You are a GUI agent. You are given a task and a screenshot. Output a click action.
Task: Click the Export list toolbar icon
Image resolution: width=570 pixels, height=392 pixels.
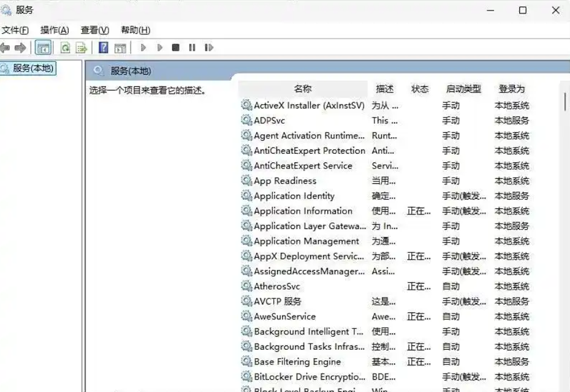81,48
